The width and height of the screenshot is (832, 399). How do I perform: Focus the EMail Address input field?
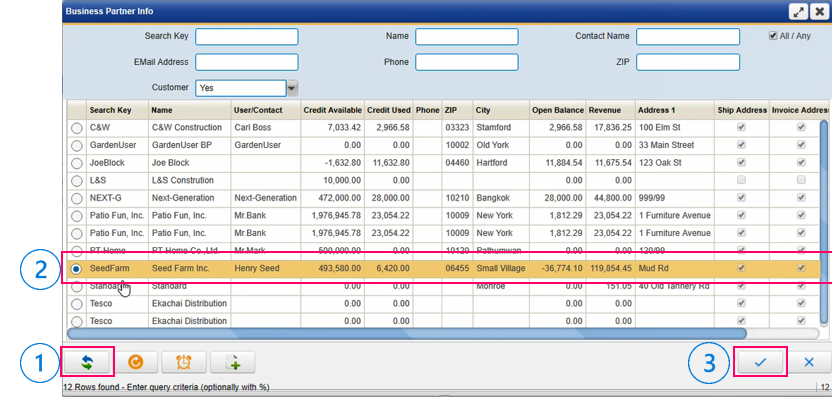[247, 62]
